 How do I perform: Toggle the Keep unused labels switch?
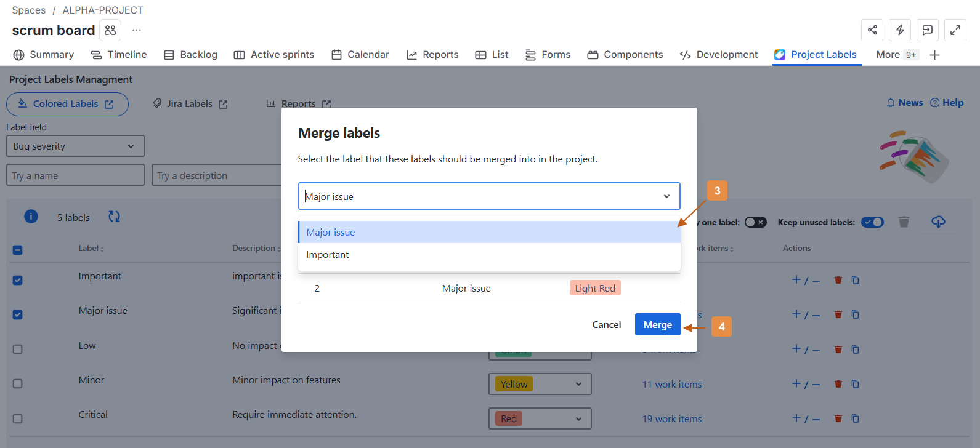(x=872, y=222)
